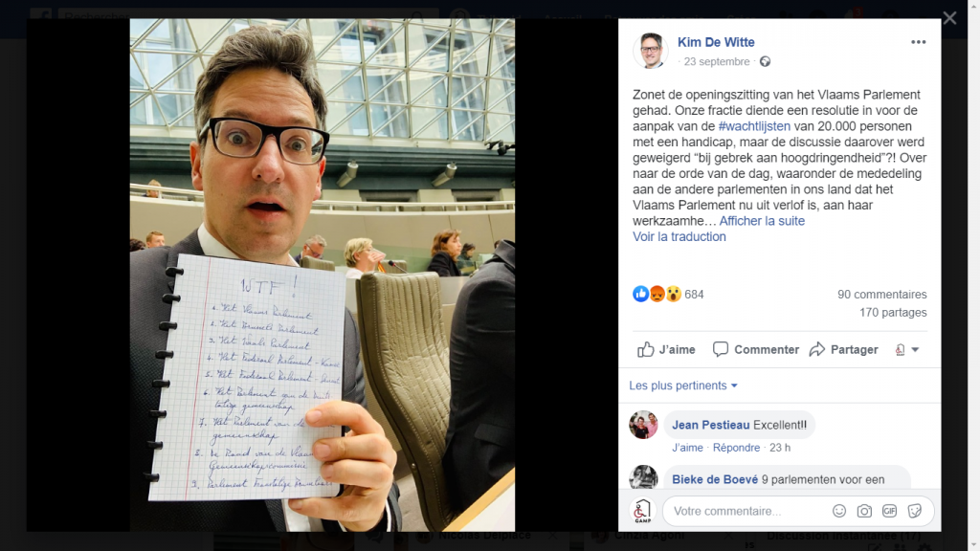
Task: Click in the Votre commentaire field
Action: tap(746, 511)
